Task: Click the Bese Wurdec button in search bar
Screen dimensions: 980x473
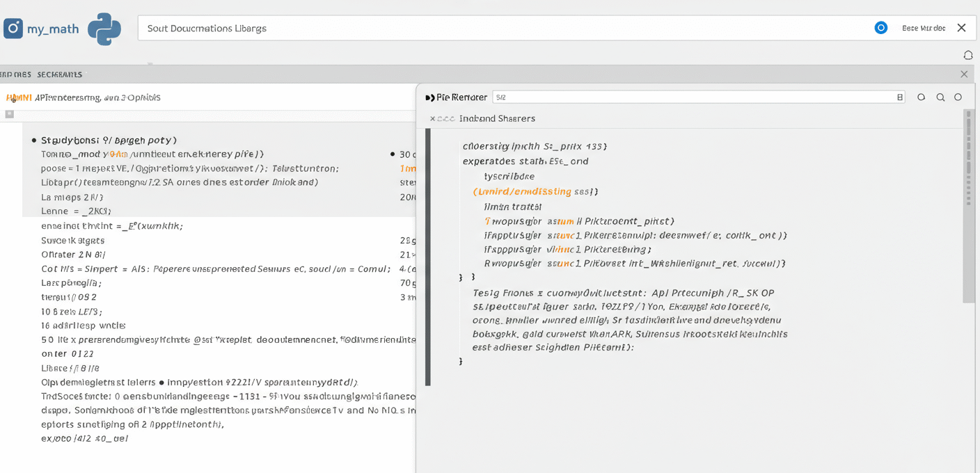Action: coord(923,29)
